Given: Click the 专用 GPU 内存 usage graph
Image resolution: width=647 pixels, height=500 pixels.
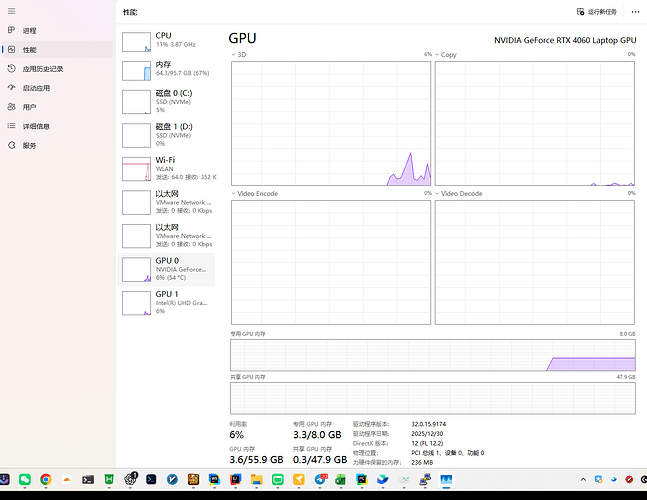Looking at the screenshot, I should 433,355.
